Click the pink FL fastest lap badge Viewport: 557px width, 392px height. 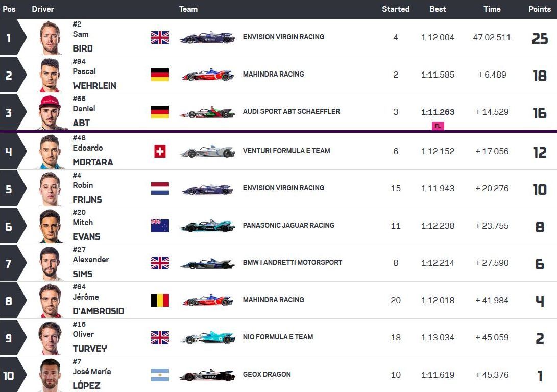(x=438, y=126)
